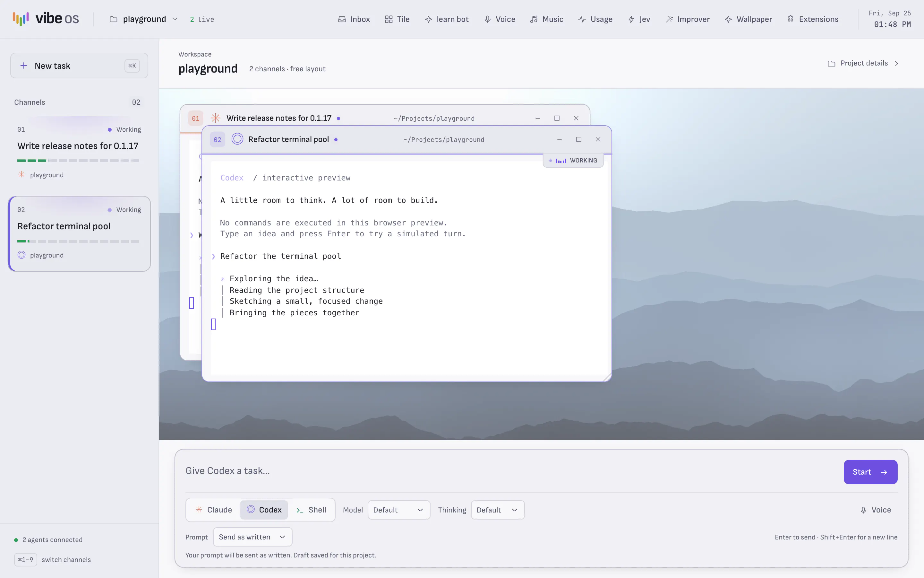This screenshot has width=924, height=578.
Task: Open the Music panel
Action: pyautogui.click(x=546, y=19)
